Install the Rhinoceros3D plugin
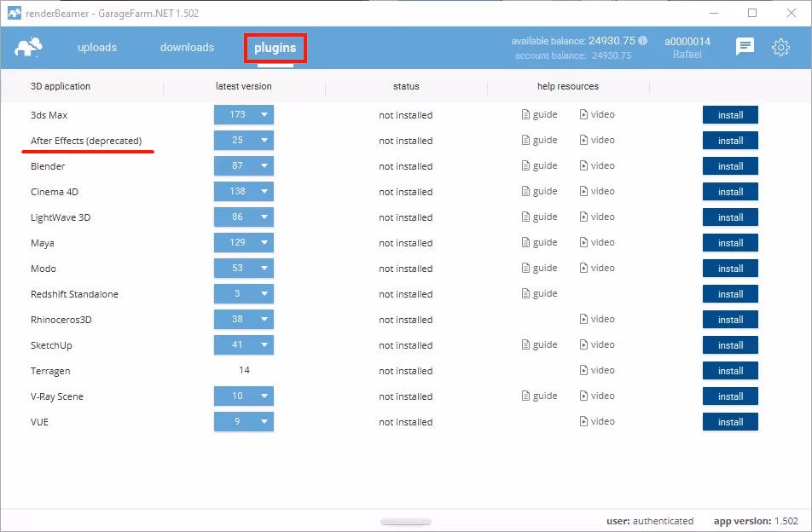This screenshot has height=532, width=812. [730, 320]
